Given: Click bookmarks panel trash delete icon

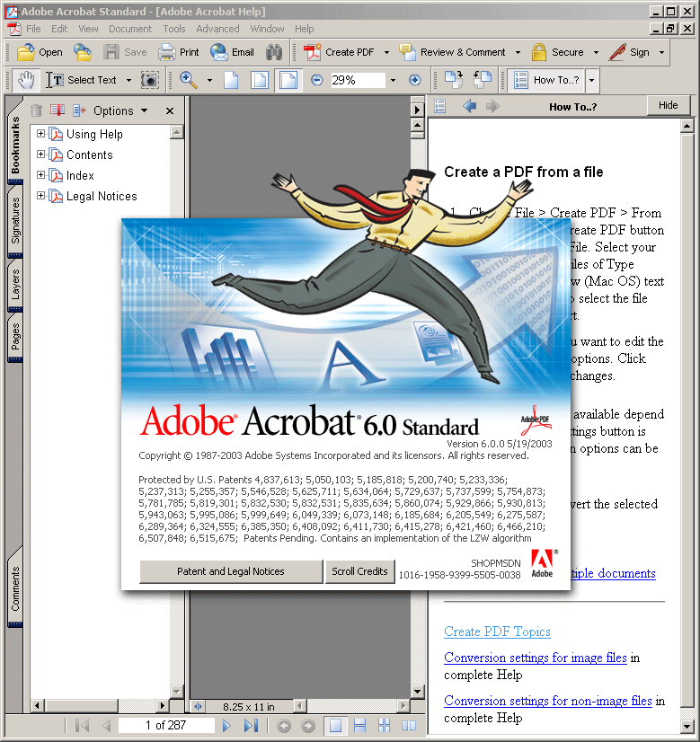Looking at the screenshot, I should point(37,110).
